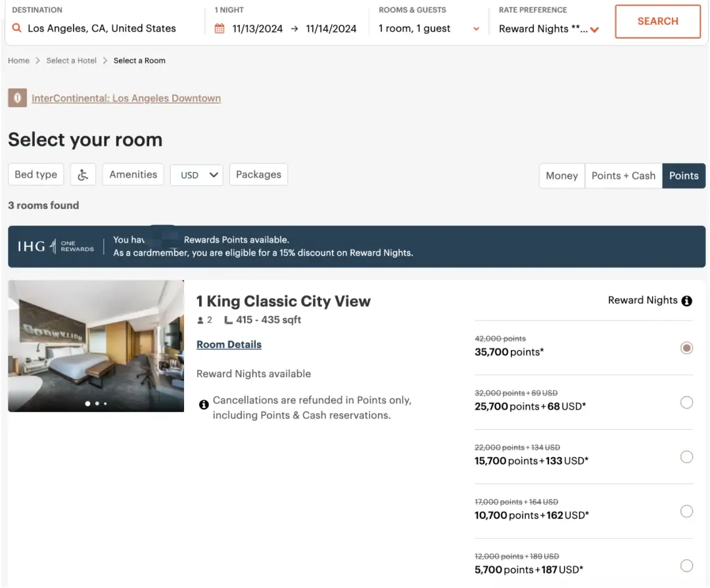Select the 35,700 points rate option

[x=686, y=348]
